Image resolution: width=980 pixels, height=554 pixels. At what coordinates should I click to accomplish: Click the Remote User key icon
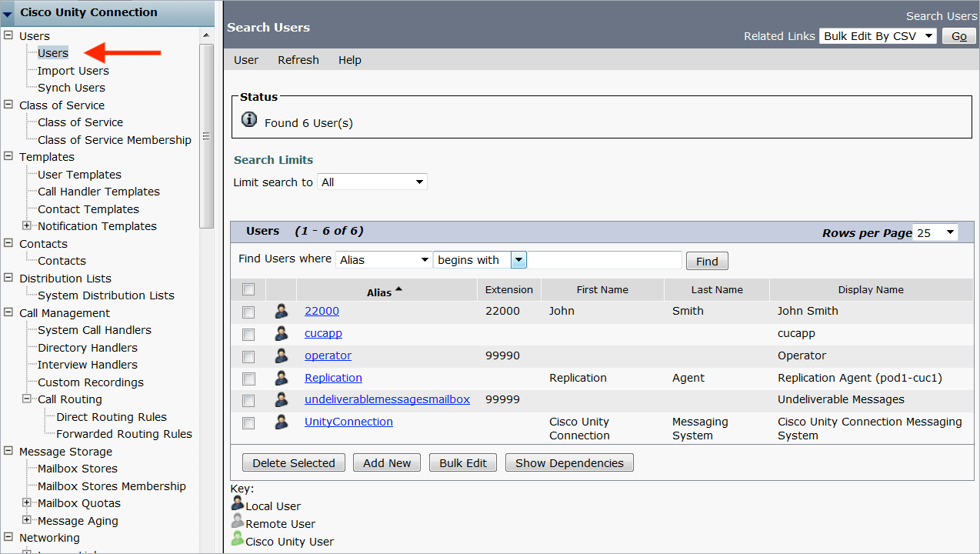[238, 521]
